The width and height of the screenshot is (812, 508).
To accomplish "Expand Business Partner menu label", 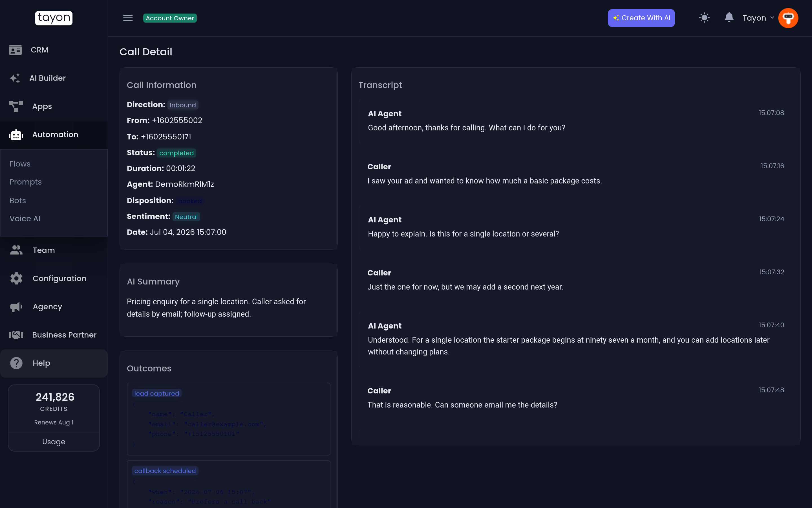I will [64, 335].
